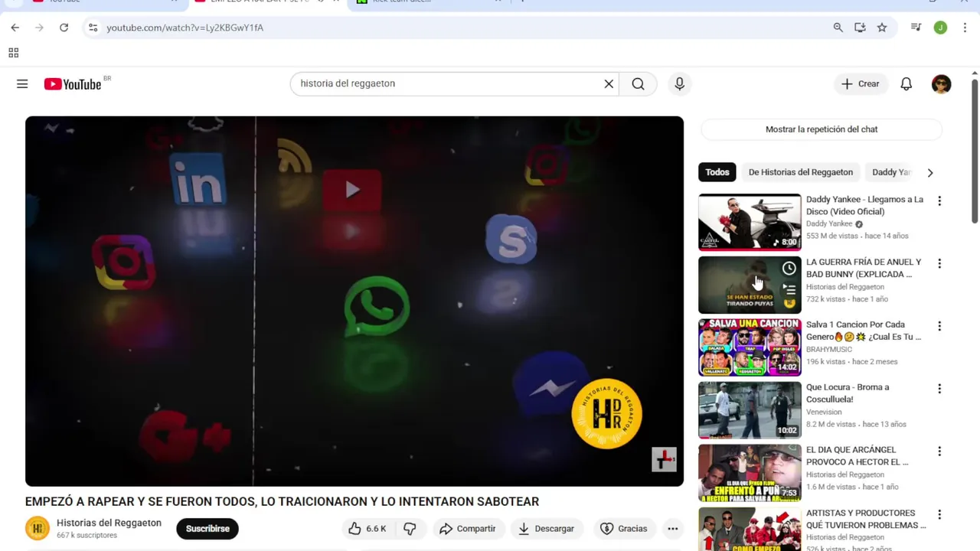The height and width of the screenshot is (551, 980).
Task: Open the site information icon in address bar
Action: (x=93, y=28)
